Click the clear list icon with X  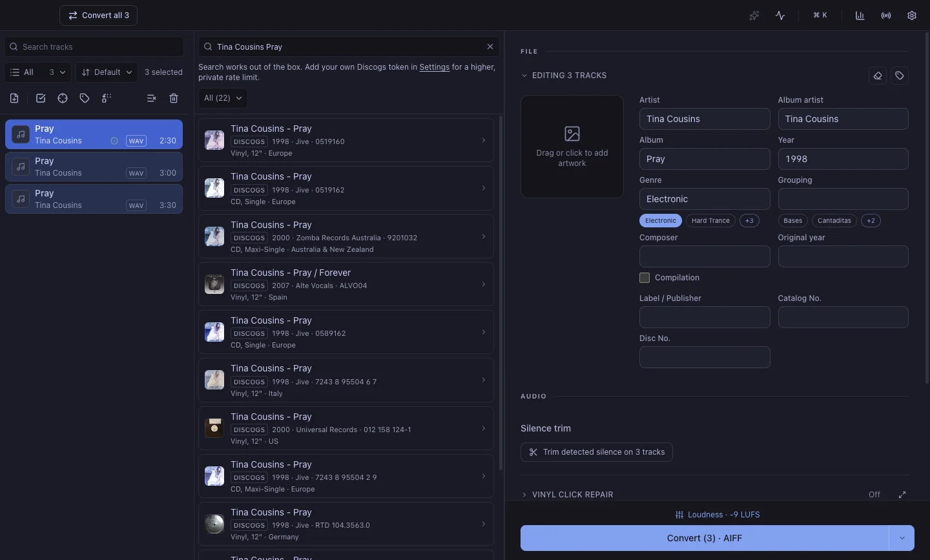click(151, 98)
